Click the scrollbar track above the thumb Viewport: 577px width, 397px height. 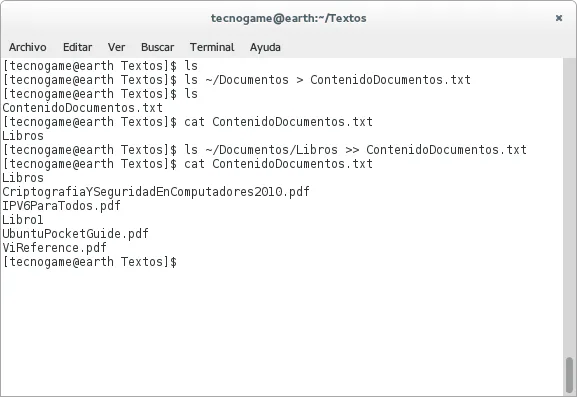[x=569, y=206]
